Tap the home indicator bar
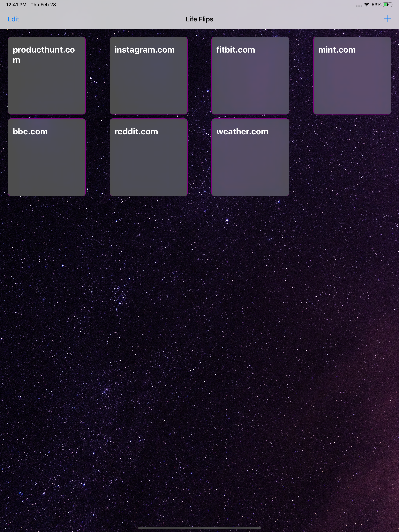Viewport: 399px width, 532px height. pos(199,528)
